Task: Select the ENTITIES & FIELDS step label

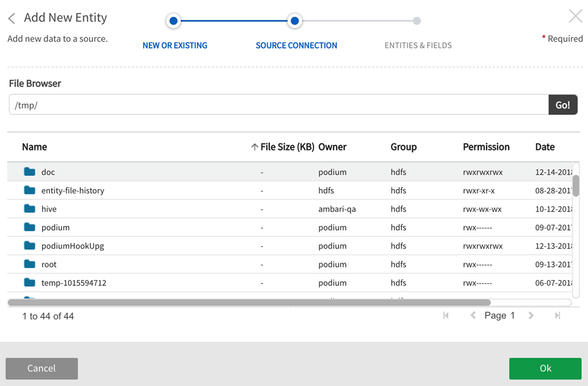Action: tap(418, 45)
